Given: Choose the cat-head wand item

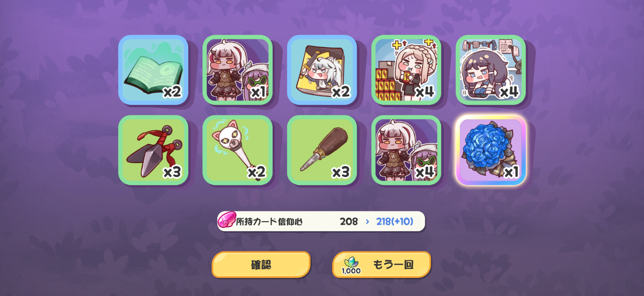Looking at the screenshot, I should (x=238, y=150).
